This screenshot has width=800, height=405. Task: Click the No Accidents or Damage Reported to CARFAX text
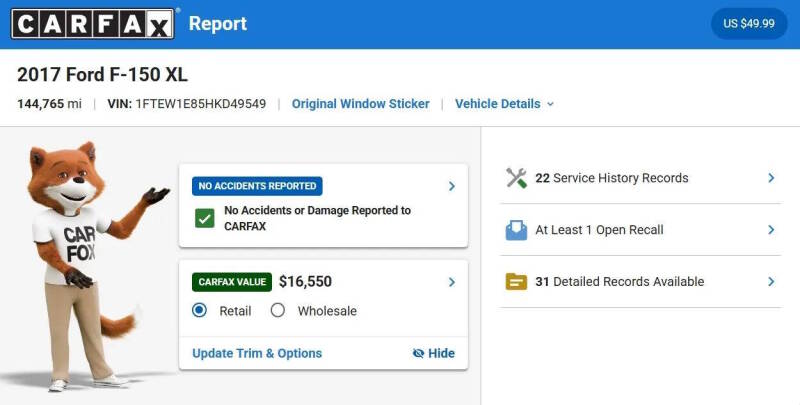click(317, 218)
